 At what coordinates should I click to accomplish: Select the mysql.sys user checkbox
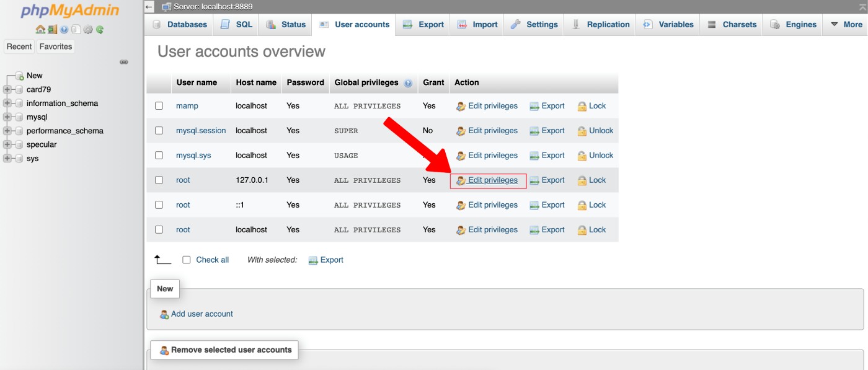point(159,156)
